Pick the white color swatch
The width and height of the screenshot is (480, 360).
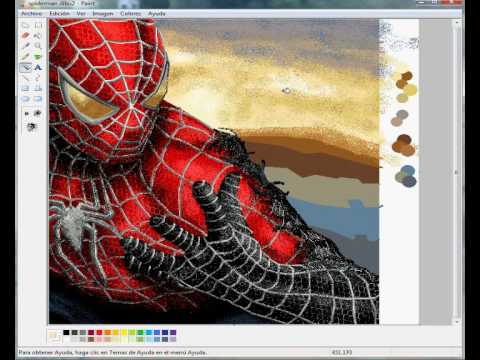[66, 339]
